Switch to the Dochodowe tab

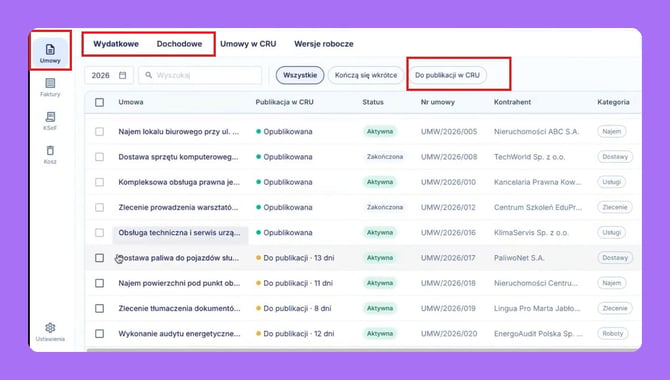(x=179, y=44)
